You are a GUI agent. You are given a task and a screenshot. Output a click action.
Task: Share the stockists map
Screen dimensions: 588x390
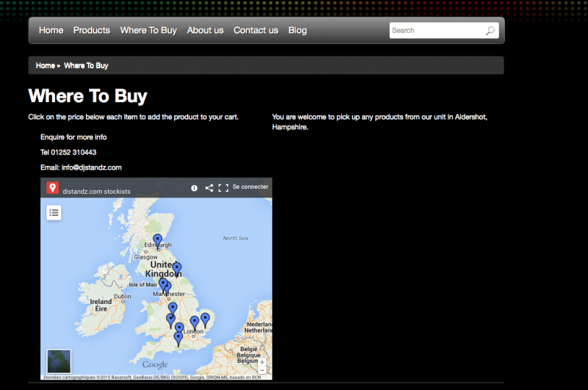tap(209, 188)
